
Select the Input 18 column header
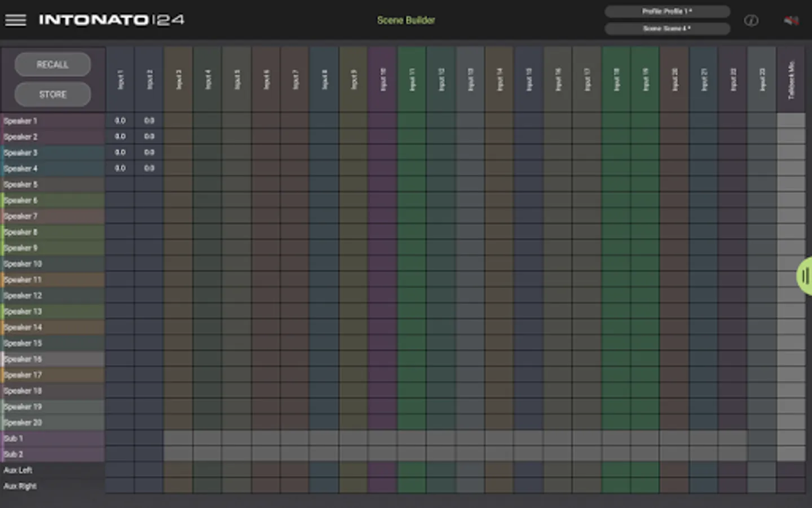[x=616, y=80]
